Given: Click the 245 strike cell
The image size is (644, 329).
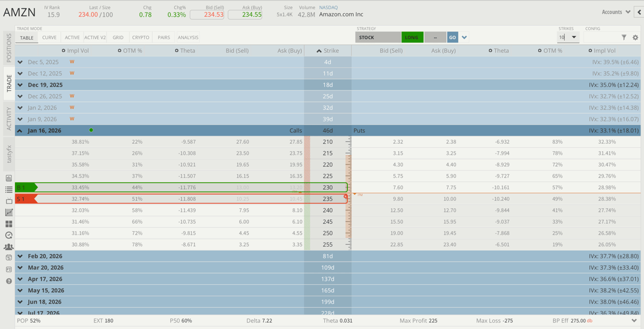Looking at the screenshot, I should (328, 222).
